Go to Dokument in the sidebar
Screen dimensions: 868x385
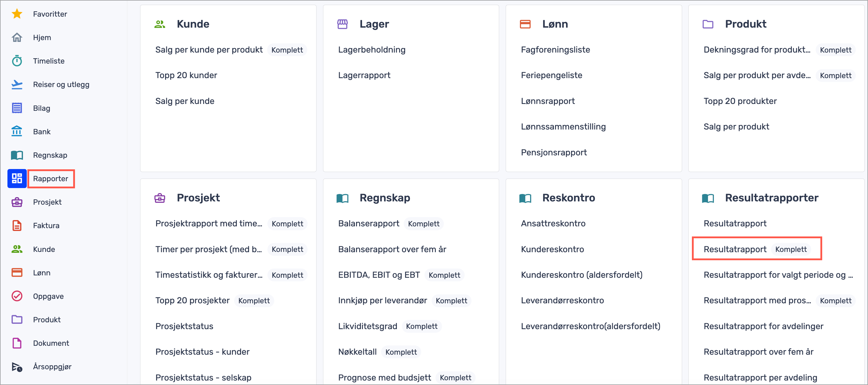coord(51,343)
